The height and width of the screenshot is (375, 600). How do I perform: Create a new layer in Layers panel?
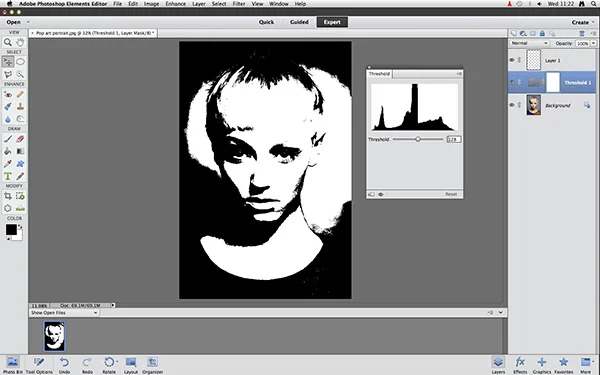514,33
